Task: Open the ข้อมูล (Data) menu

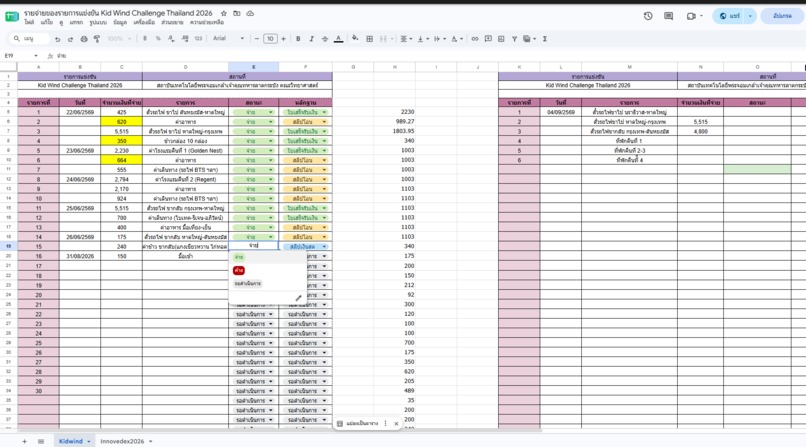Action: (x=120, y=23)
